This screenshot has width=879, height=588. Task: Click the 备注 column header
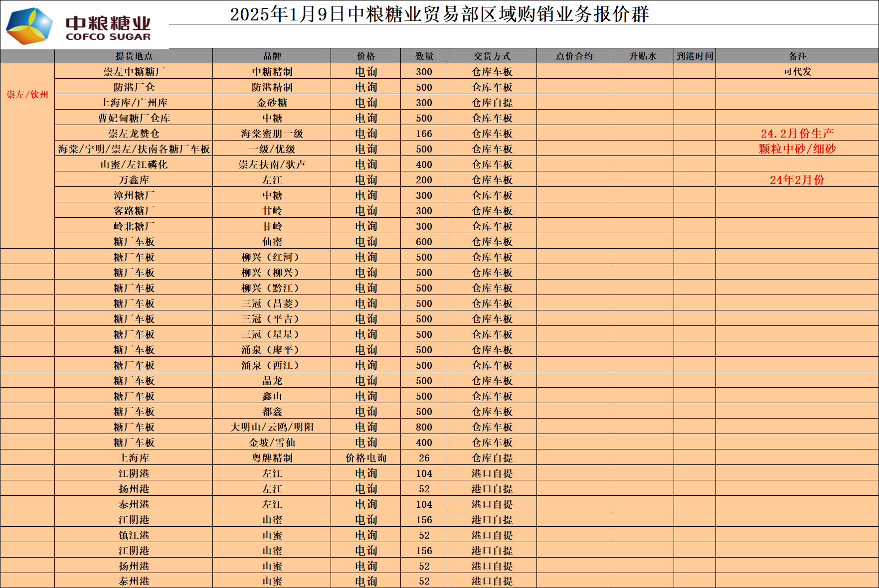pos(797,56)
